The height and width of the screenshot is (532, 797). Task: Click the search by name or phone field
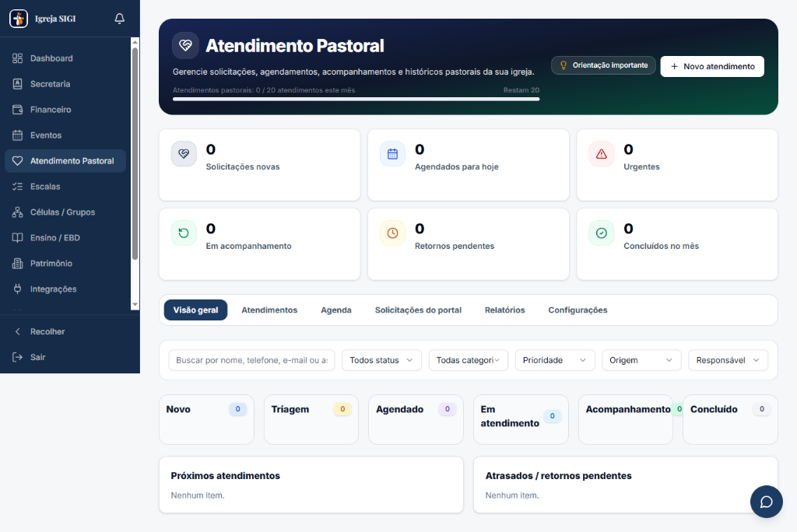251,360
